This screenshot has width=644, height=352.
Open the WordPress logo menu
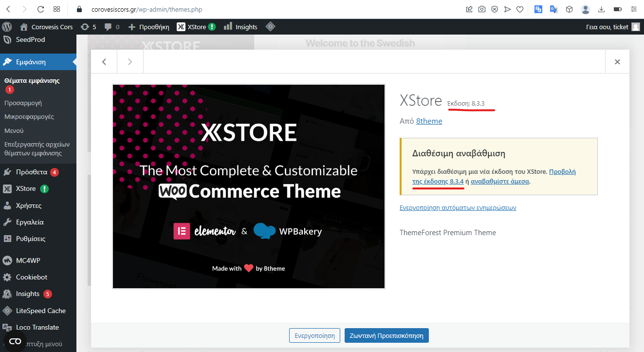tap(7, 27)
